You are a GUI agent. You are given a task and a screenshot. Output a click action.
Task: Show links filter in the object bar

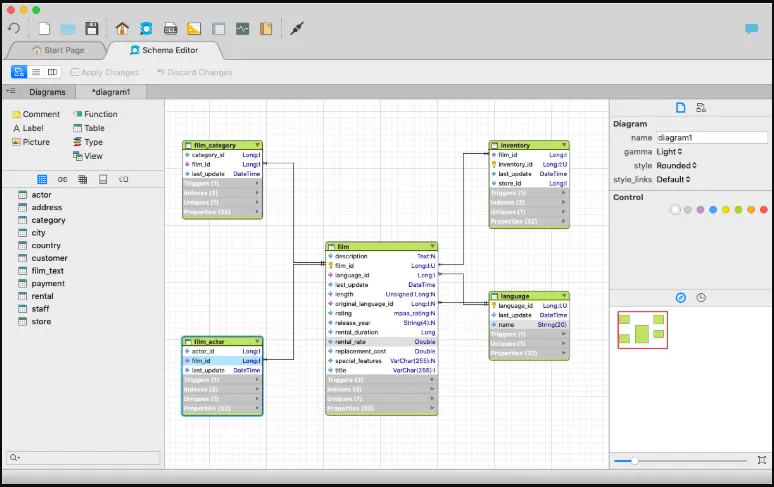tap(63, 179)
